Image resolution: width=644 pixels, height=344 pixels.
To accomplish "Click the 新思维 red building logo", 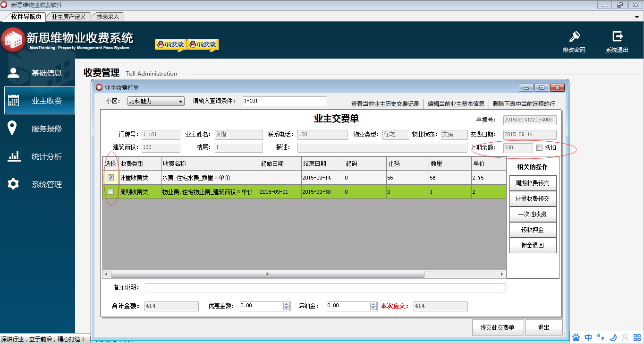I will point(12,40).
